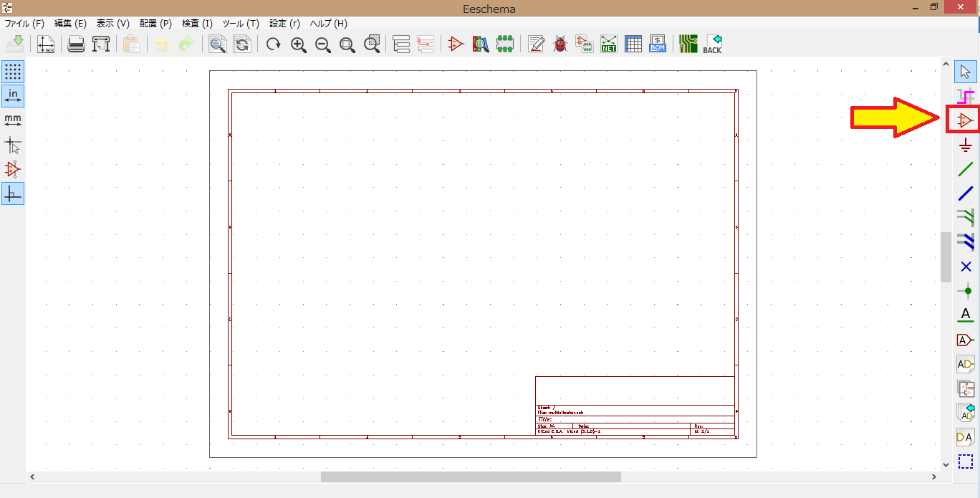Screen dimensions: 980x498
Task: Open page settings
Action: (46, 44)
